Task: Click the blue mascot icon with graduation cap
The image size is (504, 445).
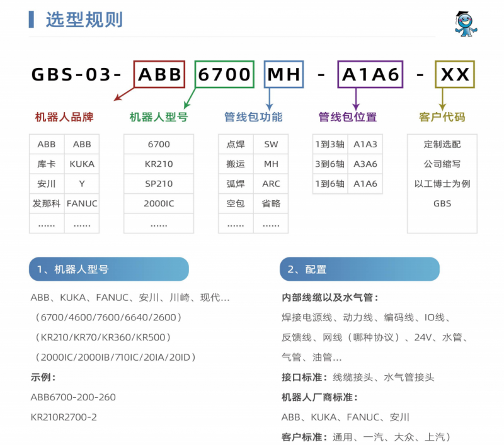Action: point(466,24)
